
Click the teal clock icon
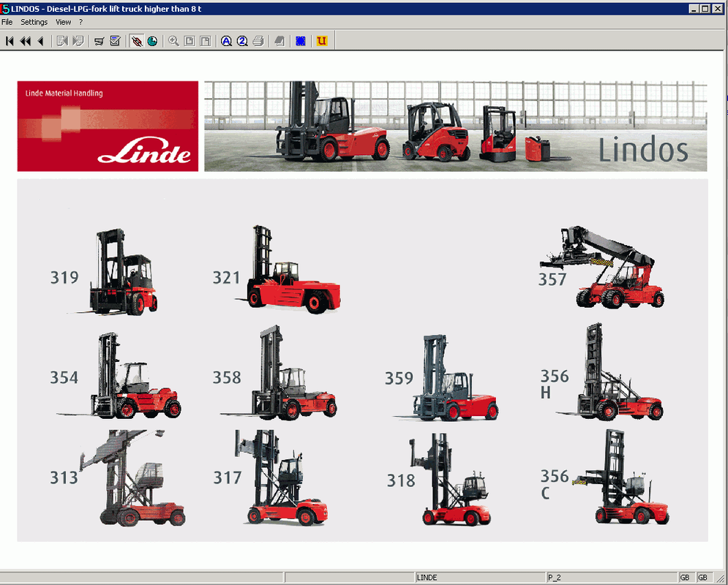click(x=152, y=41)
